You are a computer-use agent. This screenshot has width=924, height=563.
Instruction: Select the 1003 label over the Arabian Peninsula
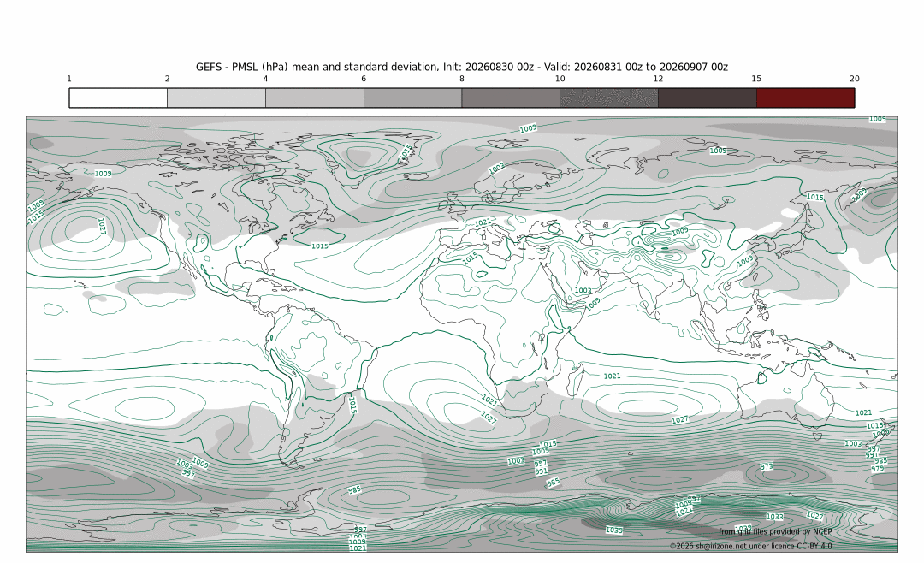click(583, 291)
